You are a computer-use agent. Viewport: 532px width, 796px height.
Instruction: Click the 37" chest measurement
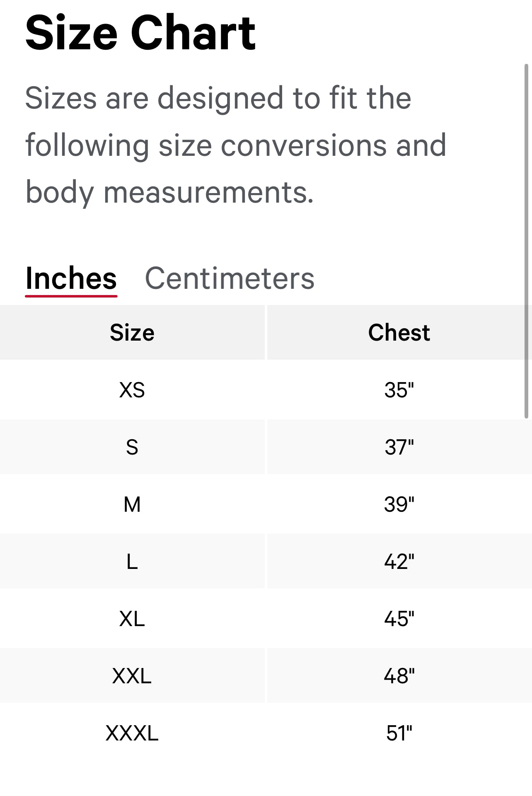coord(399,447)
